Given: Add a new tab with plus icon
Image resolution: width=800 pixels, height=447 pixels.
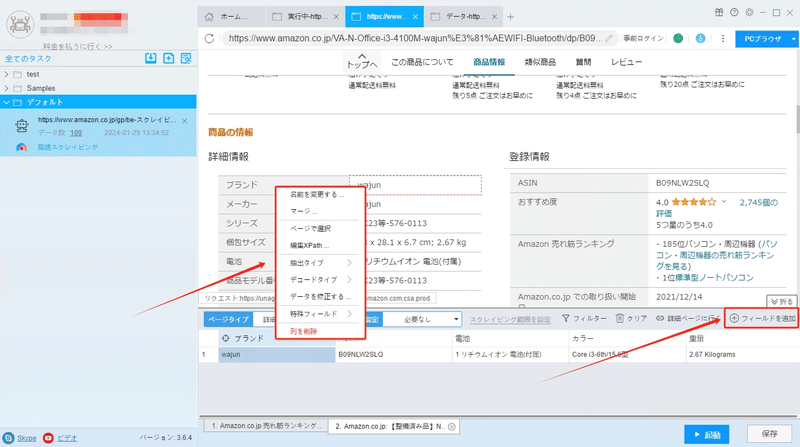Looking at the screenshot, I should (x=511, y=17).
